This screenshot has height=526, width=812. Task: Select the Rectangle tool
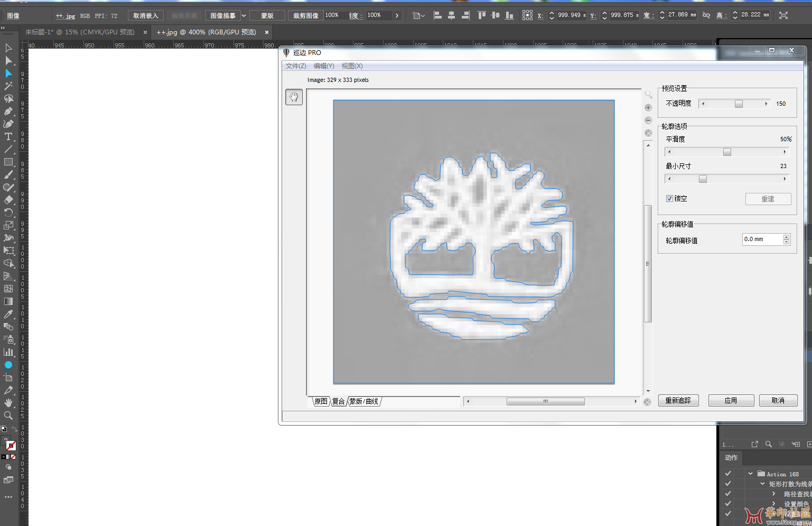pyautogui.click(x=8, y=162)
